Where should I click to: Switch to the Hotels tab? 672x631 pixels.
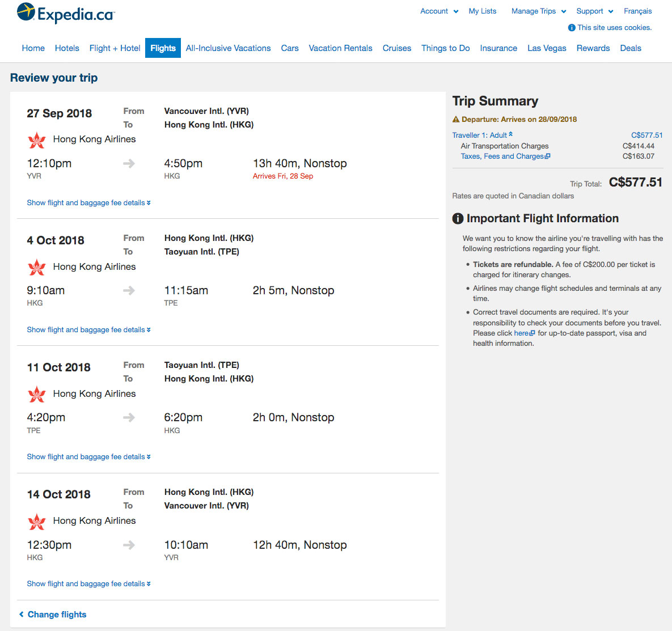[67, 48]
